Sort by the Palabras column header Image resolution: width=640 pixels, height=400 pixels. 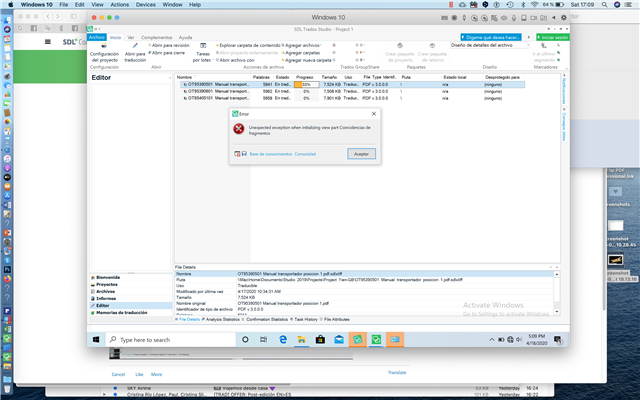coord(261,77)
